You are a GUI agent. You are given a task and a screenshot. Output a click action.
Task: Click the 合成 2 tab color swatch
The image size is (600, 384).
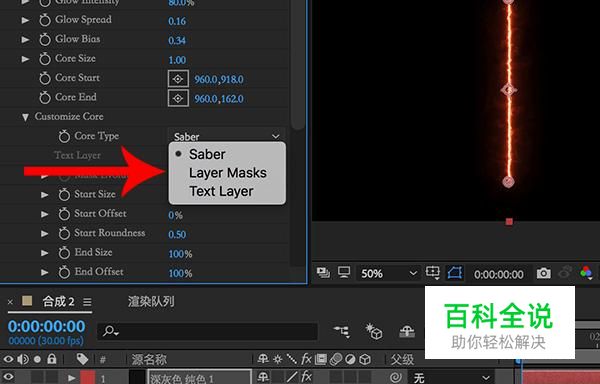[x=27, y=301]
